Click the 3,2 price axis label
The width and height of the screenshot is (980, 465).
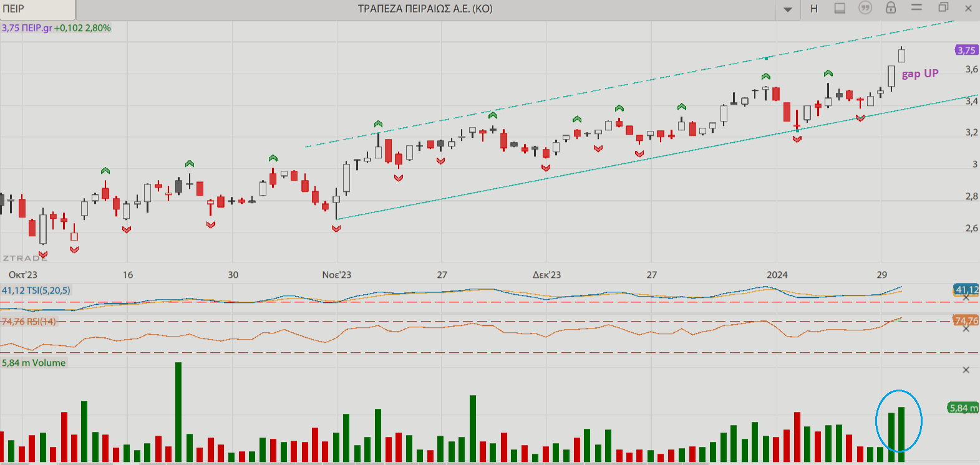pos(971,133)
